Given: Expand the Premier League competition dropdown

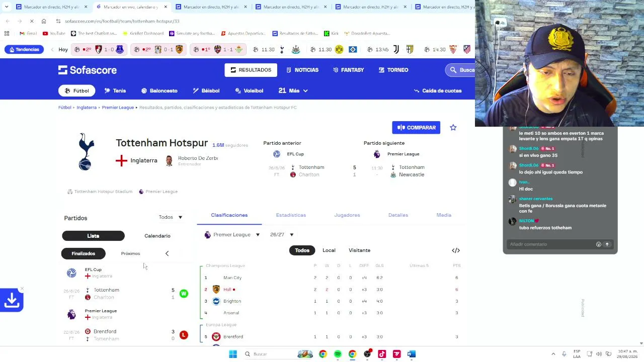Looking at the screenshot, I should [232, 235].
